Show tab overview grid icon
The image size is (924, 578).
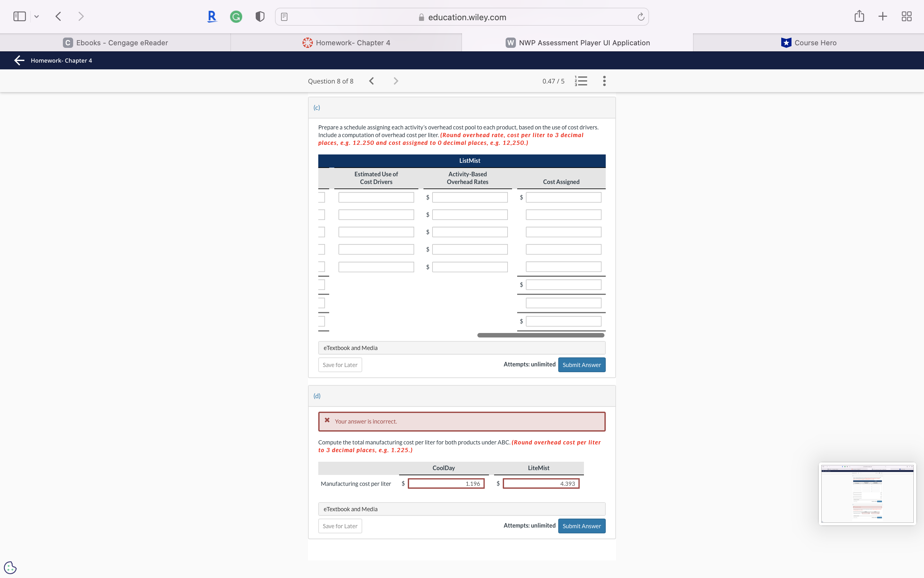click(x=906, y=16)
